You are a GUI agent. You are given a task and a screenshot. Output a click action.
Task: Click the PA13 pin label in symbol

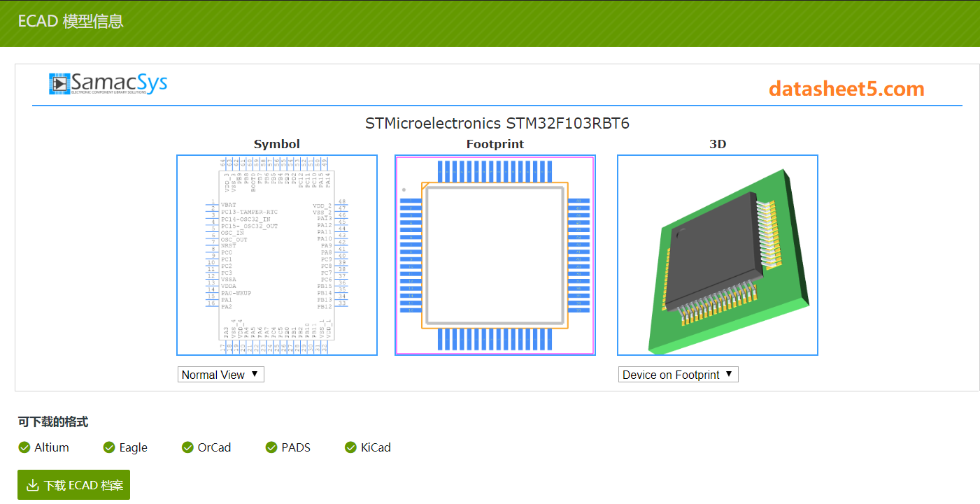click(x=325, y=219)
